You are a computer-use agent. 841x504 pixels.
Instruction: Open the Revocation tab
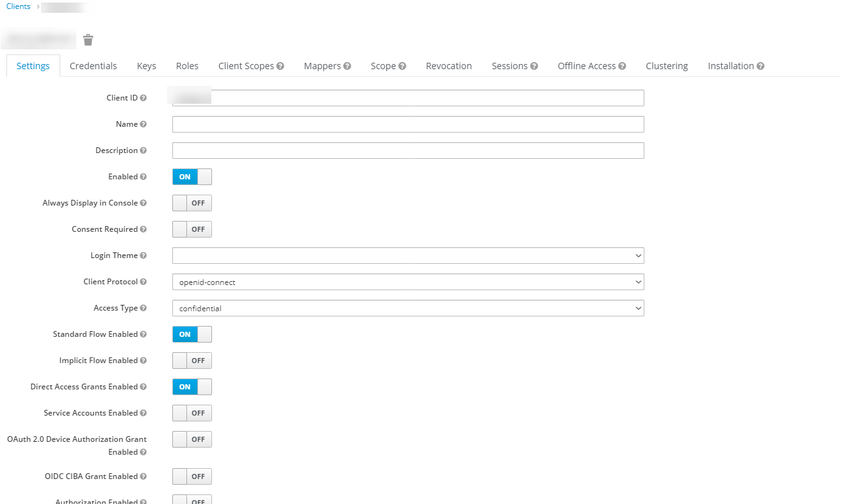click(449, 66)
